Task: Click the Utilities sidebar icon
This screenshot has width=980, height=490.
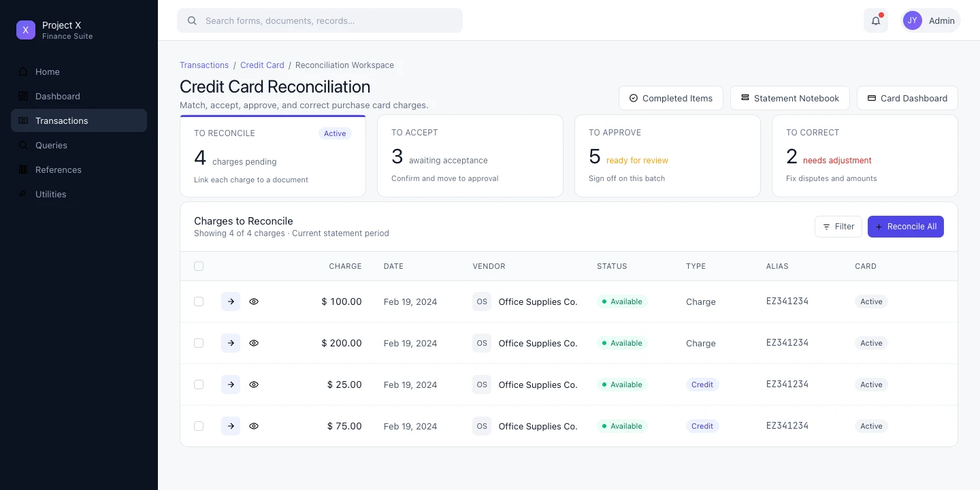Action: [23, 194]
